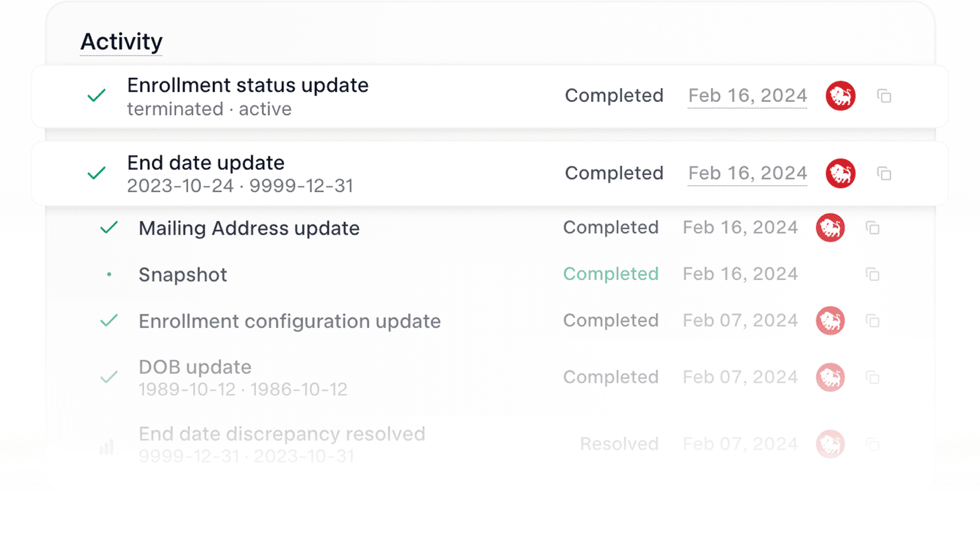Click the avatar on Enrollment configuration update row
Viewport: 980px width, 552px height.
pyautogui.click(x=830, y=321)
